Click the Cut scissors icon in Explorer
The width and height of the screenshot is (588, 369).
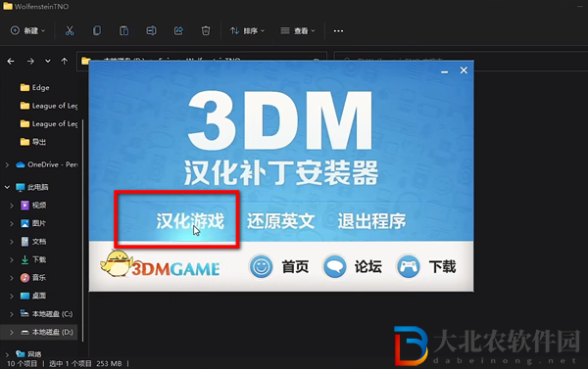(70, 30)
